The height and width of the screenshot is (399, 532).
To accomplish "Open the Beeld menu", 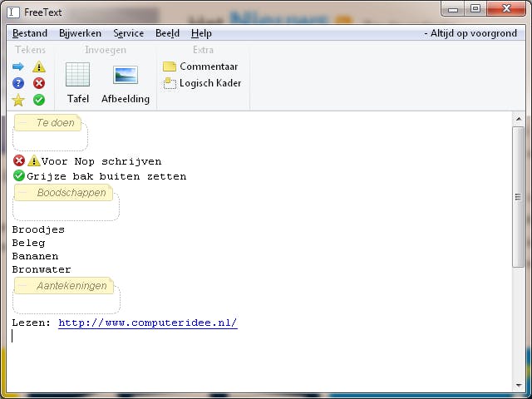I will pos(168,33).
